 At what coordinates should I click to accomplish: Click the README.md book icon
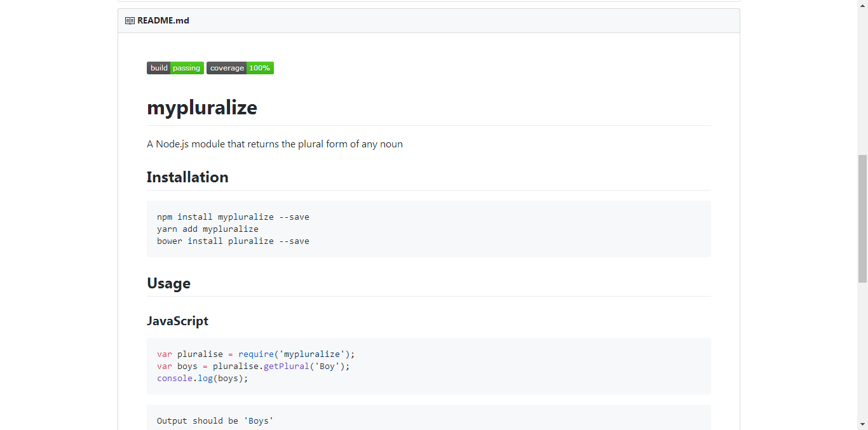click(x=130, y=21)
